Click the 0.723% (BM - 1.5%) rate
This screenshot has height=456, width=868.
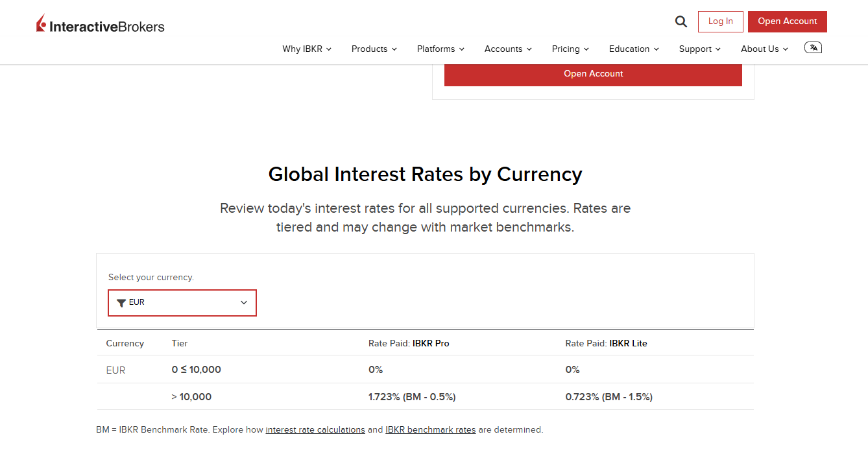tap(609, 397)
